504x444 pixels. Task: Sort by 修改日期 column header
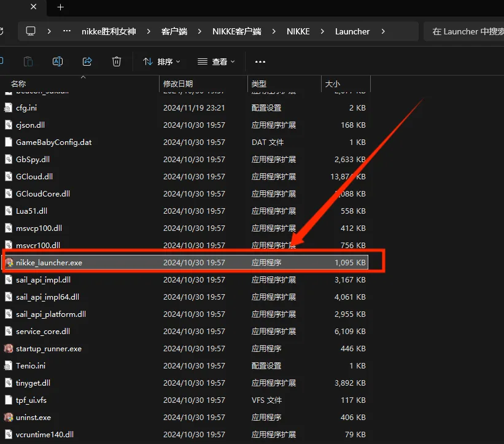178,84
